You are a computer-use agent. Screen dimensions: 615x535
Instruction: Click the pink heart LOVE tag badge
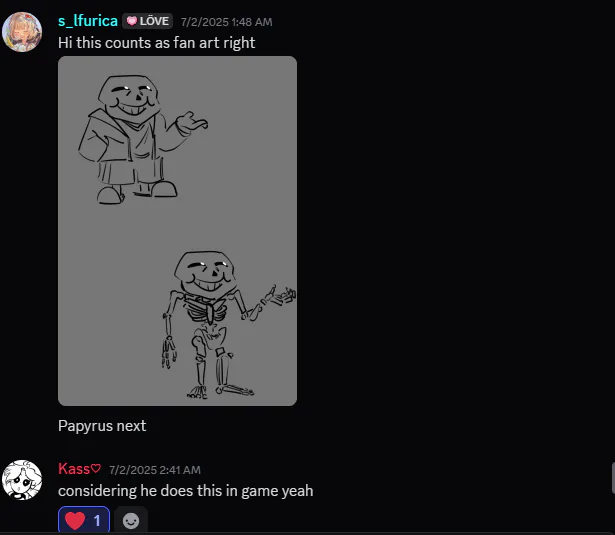pos(147,21)
